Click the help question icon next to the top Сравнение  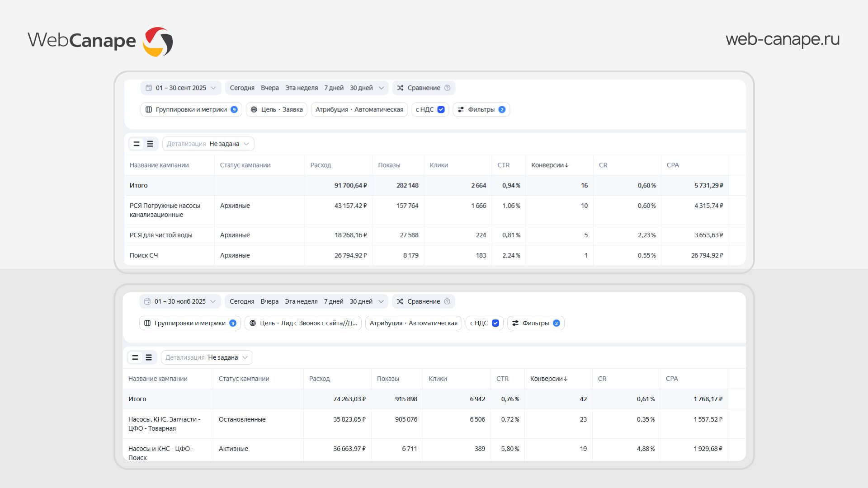[x=447, y=88]
